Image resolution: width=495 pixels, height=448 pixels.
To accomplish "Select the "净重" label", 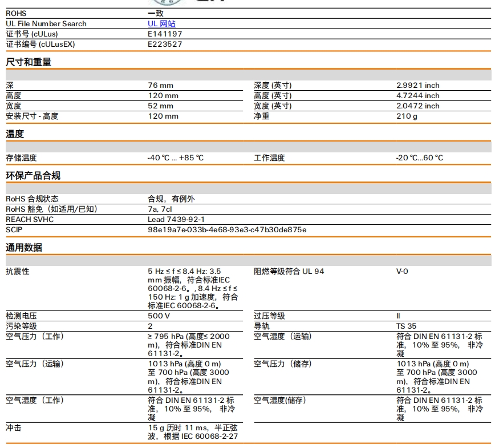I will [x=262, y=116].
